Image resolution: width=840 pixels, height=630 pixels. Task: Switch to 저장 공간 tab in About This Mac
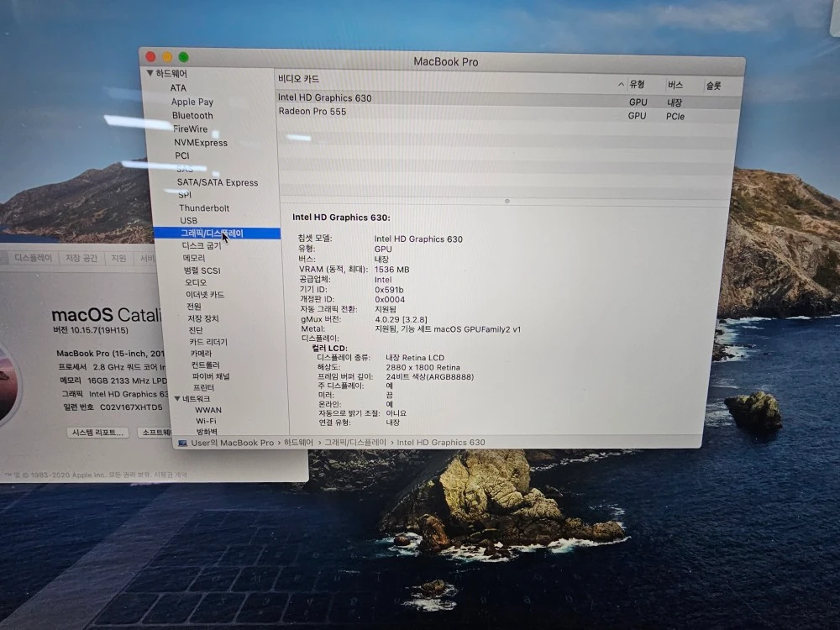[x=81, y=258]
